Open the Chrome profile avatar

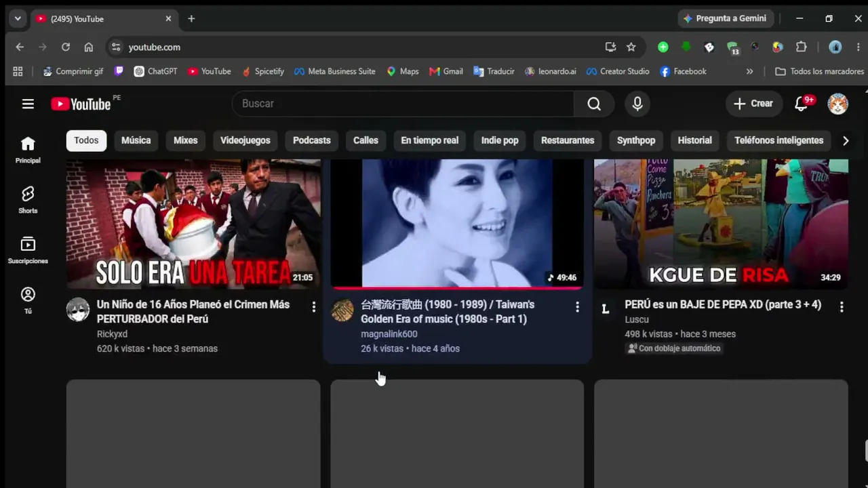click(835, 47)
